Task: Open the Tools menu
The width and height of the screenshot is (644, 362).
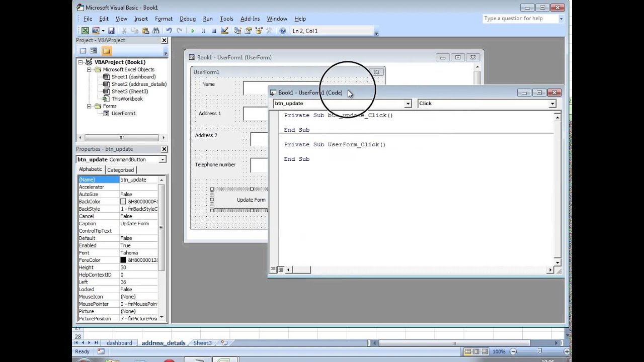Action: (x=226, y=19)
